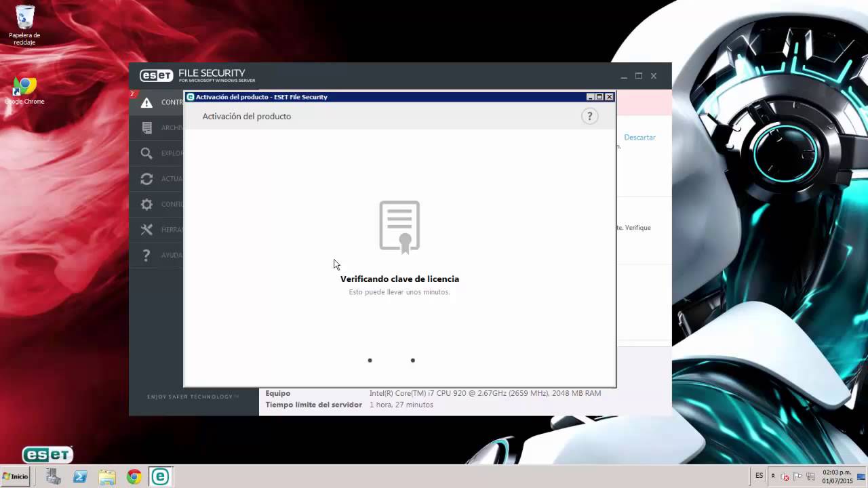868x488 pixels.
Task: Close the ESET File Security main window
Action: tap(654, 76)
